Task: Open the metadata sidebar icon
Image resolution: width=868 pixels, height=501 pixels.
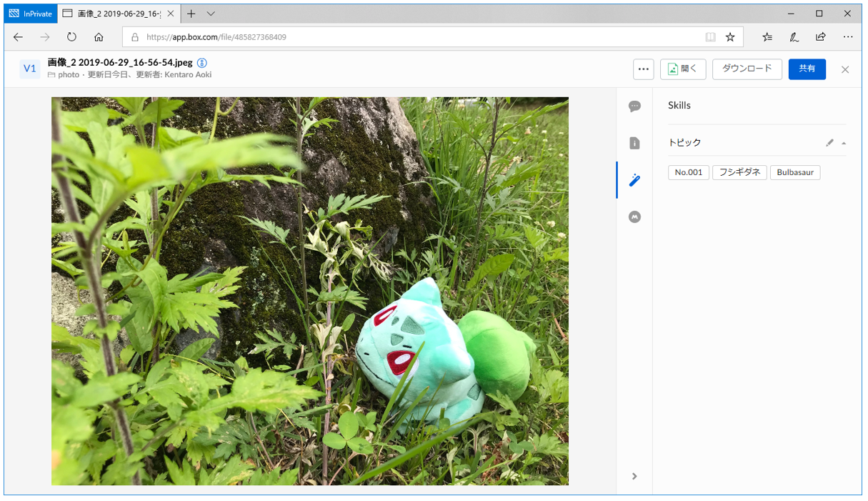Action: (x=634, y=217)
